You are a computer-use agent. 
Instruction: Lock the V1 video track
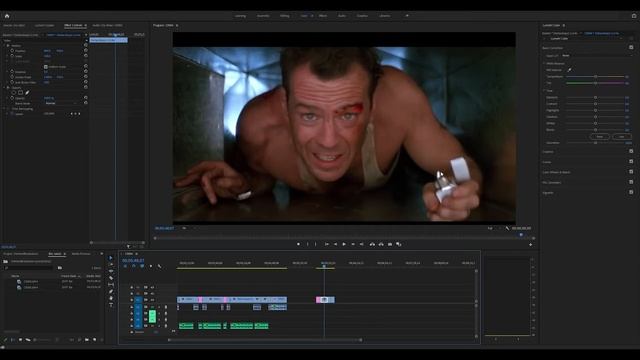pyautogui.click(x=131, y=300)
